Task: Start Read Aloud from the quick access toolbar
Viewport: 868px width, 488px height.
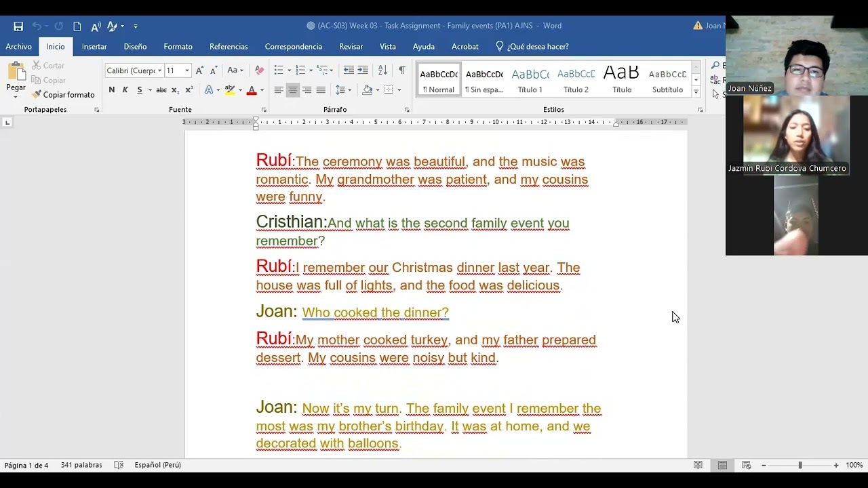Action: pyautogui.click(x=96, y=26)
